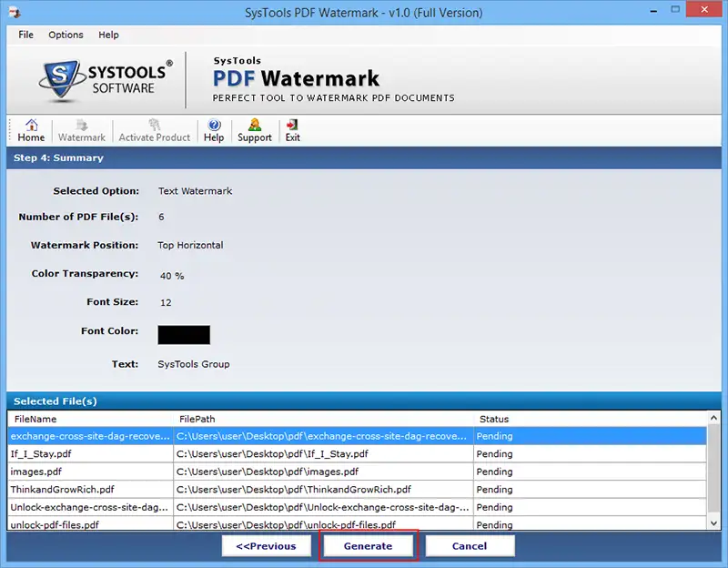Click the file list scroll-down arrow
Viewport: 728px width, 568px height.
(x=713, y=523)
